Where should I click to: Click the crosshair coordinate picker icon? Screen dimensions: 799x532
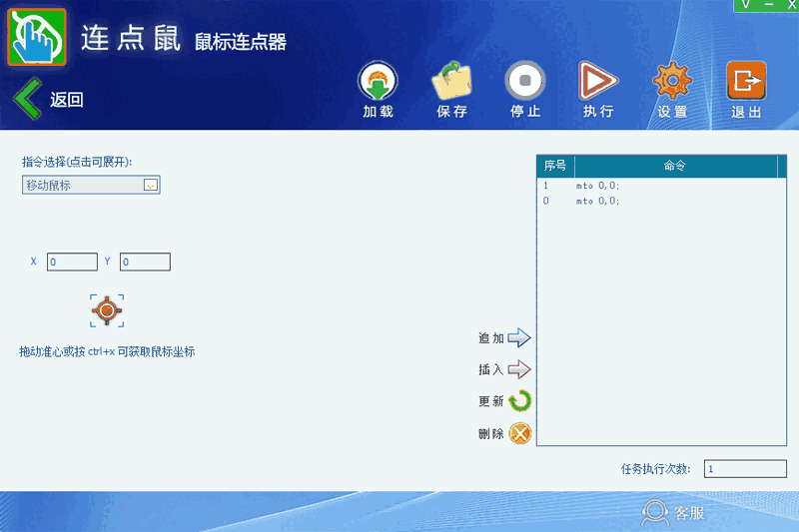click(107, 310)
